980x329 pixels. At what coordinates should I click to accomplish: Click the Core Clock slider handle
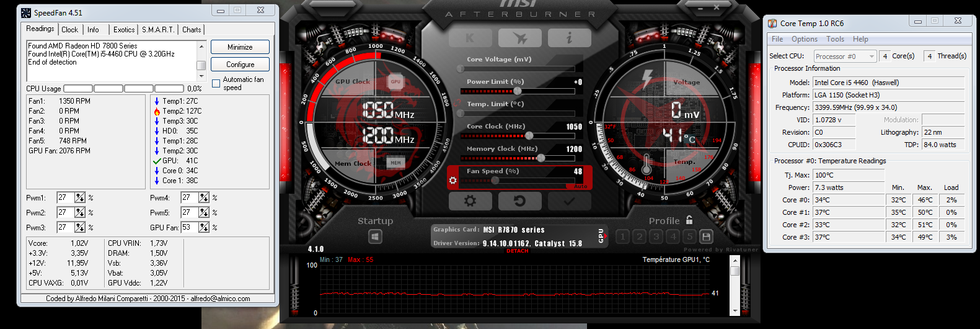[529, 136]
